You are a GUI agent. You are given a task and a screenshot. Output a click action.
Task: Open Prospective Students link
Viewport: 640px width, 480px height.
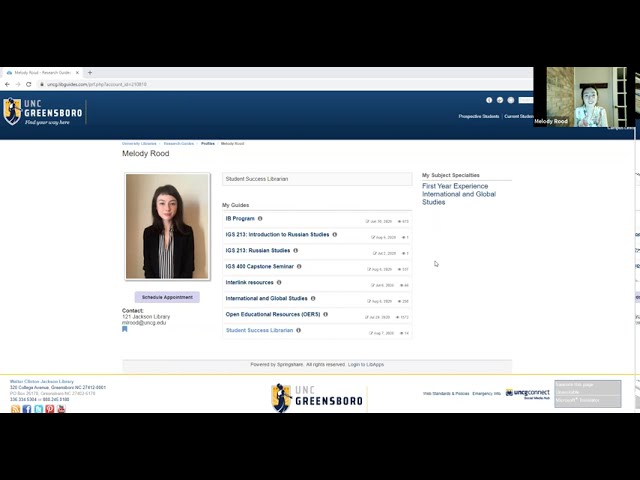click(x=478, y=116)
